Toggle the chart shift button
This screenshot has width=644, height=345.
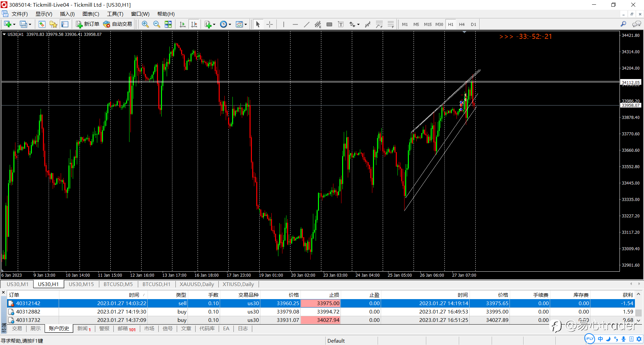(x=194, y=24)
